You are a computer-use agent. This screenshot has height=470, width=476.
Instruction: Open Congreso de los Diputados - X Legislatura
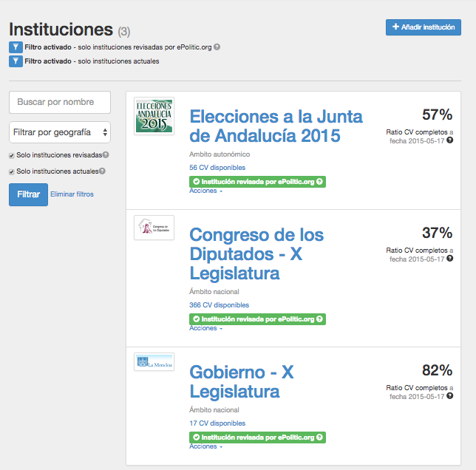[x=256, y=253]
